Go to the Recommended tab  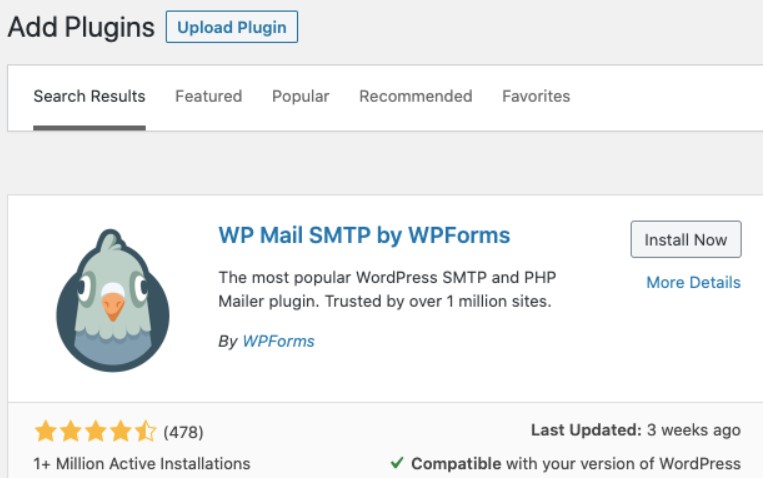pos(415,97)
